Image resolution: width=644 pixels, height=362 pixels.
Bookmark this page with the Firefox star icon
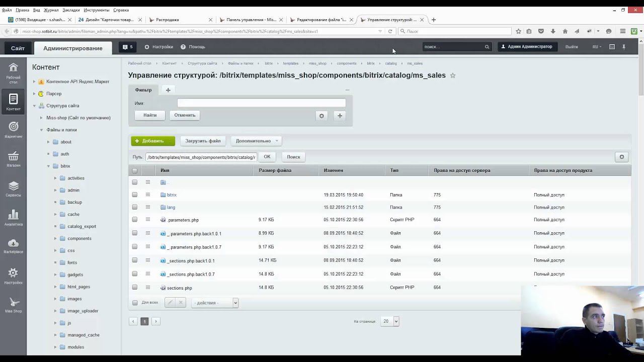point(518,31)
